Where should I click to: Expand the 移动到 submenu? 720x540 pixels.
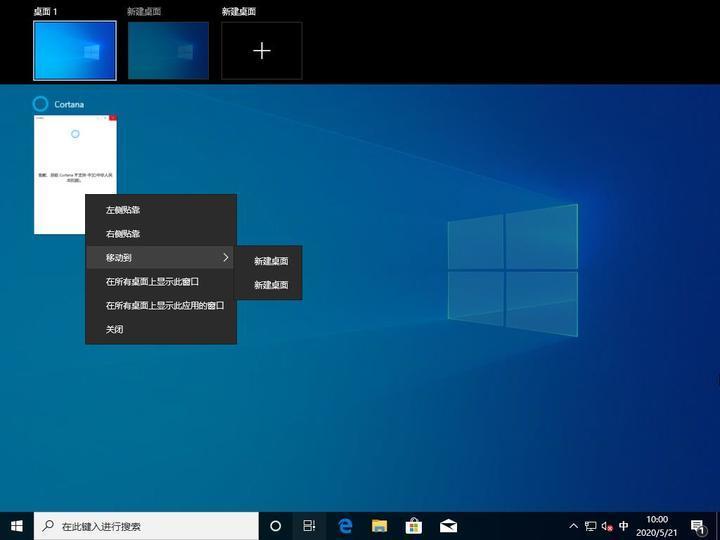coord(160,258)
